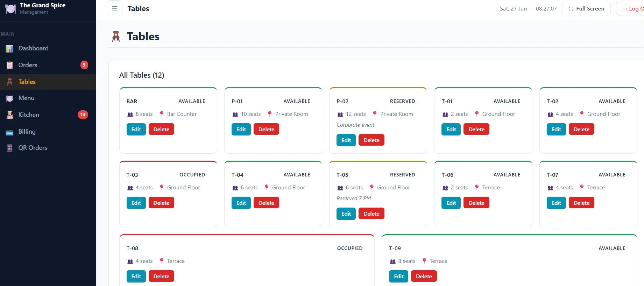Viewport: 644px width, 286px height.
Task: Go to Orders in the sidebar
Action: click(48, 65)
